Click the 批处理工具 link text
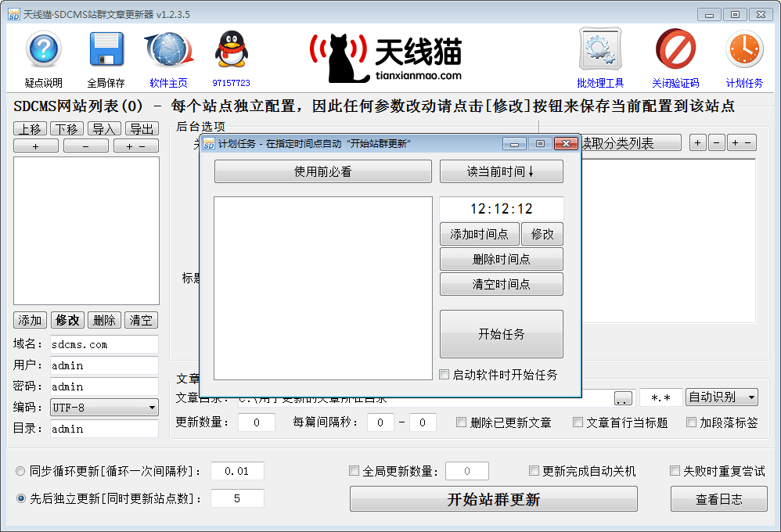The image size is (781, 532). [x=600, y=83]
